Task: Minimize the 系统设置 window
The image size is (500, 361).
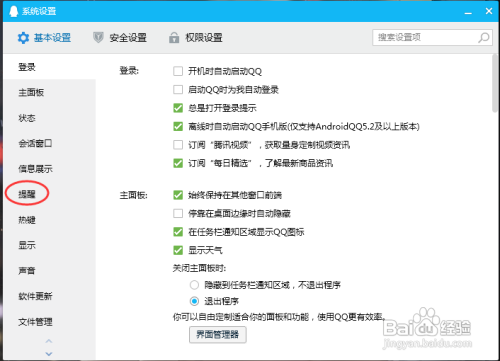Action: 468,12
